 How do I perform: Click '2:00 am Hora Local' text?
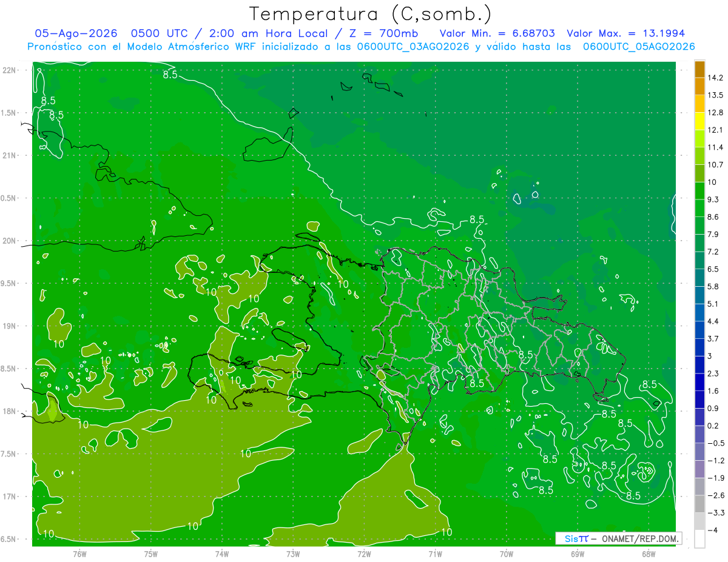(x=268, y=34)
